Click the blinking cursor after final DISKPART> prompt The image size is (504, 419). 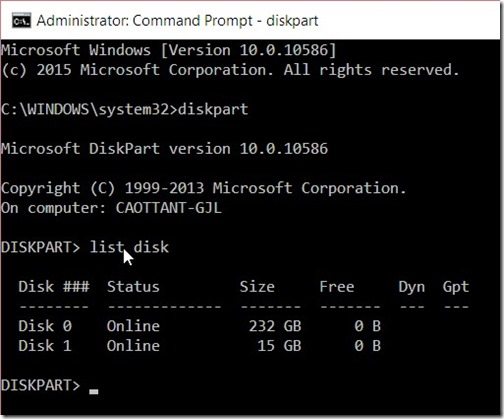coord(94,392)
